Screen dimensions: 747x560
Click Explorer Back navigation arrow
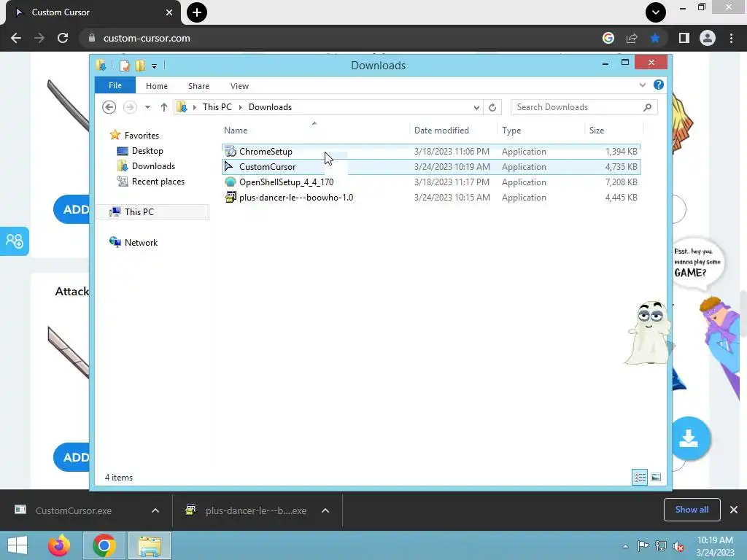[x=109, y=107]
